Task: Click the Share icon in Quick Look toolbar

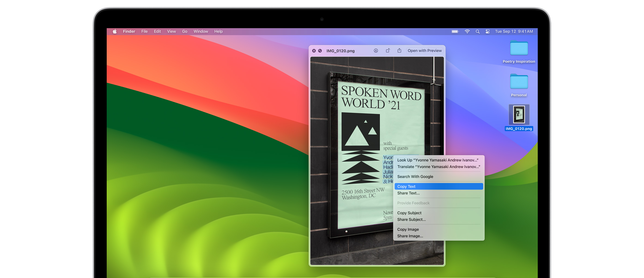Action: 399,51
